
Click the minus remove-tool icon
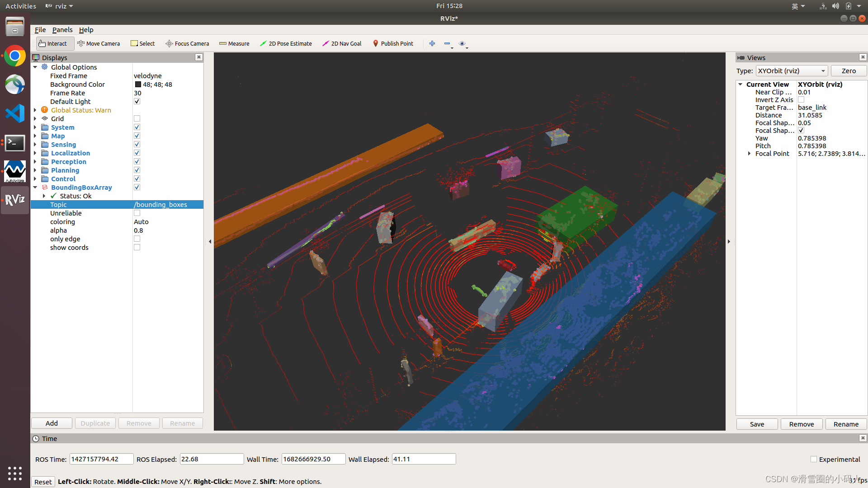pos(448,43)
